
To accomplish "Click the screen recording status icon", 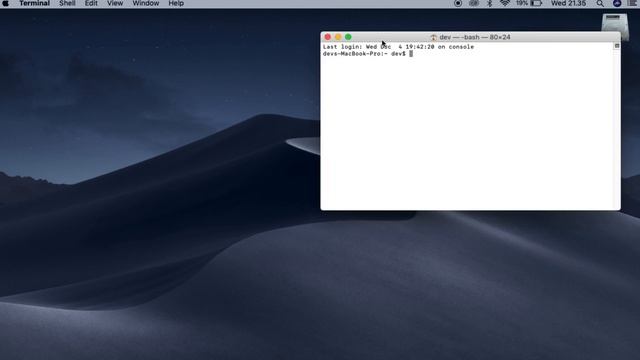I will pyautogui.click(x=458, y=3).
